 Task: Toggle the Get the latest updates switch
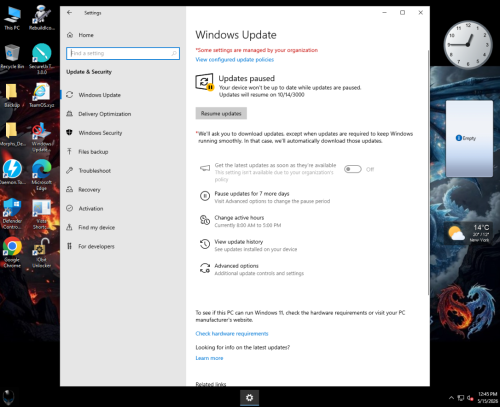pyautogui.click(x=353, y=169)
